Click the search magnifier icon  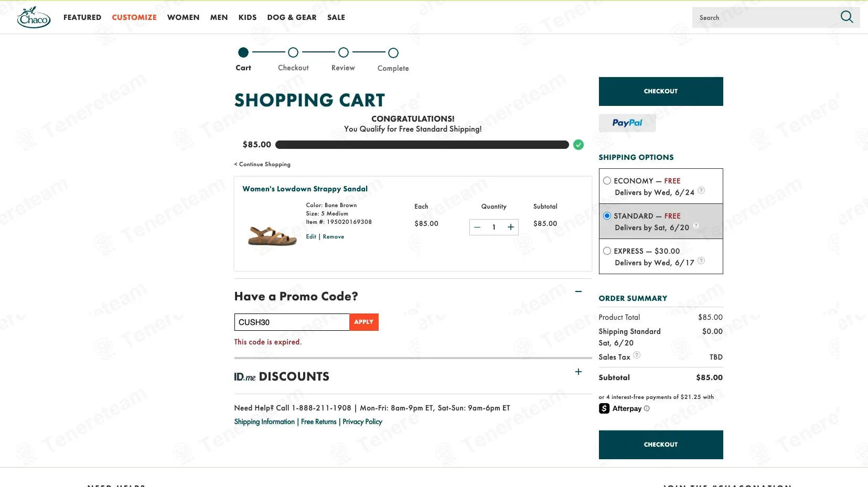(846, 17)
